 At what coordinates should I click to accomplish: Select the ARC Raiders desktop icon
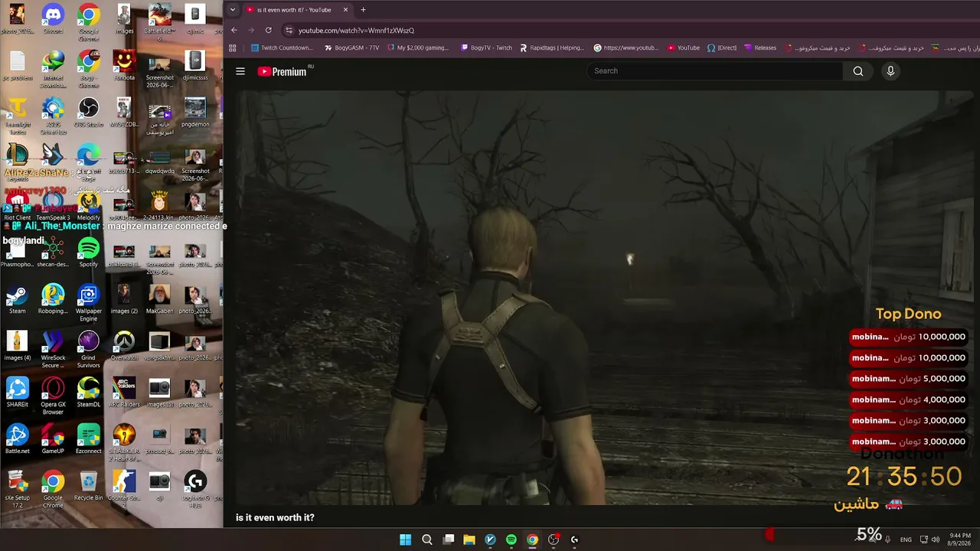pos(124,393)
